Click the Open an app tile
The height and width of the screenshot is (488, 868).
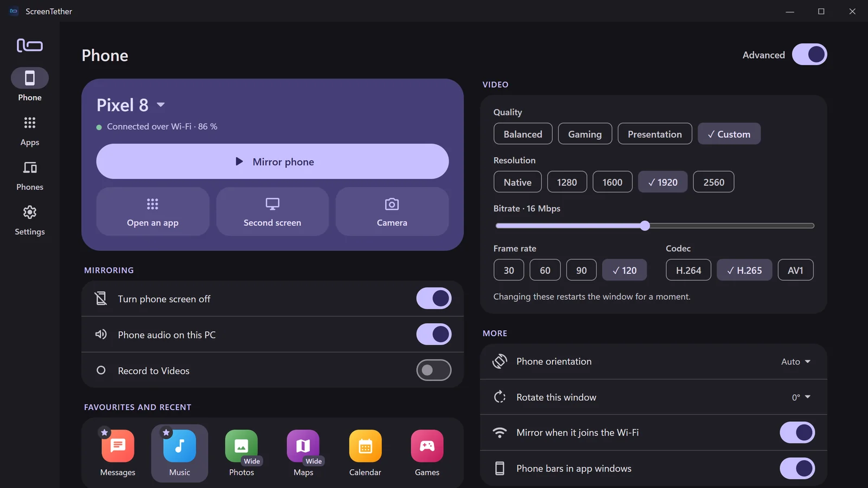coord(153,211)
